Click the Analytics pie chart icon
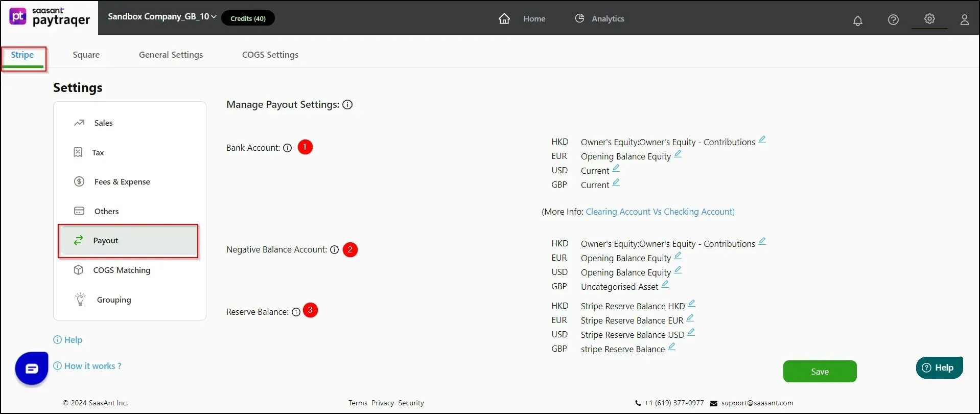The width and height of the screenshot is (980, 414). tap(579, 18)
